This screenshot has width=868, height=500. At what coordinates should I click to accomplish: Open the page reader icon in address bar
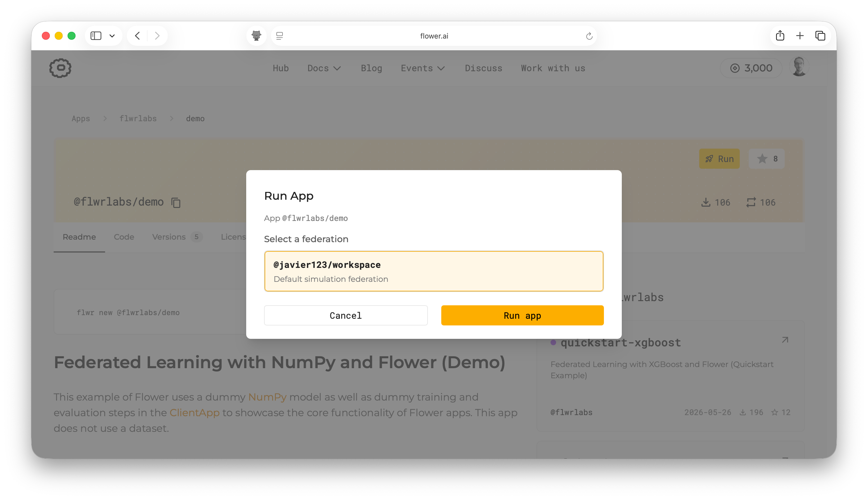(x=280, y=36)
